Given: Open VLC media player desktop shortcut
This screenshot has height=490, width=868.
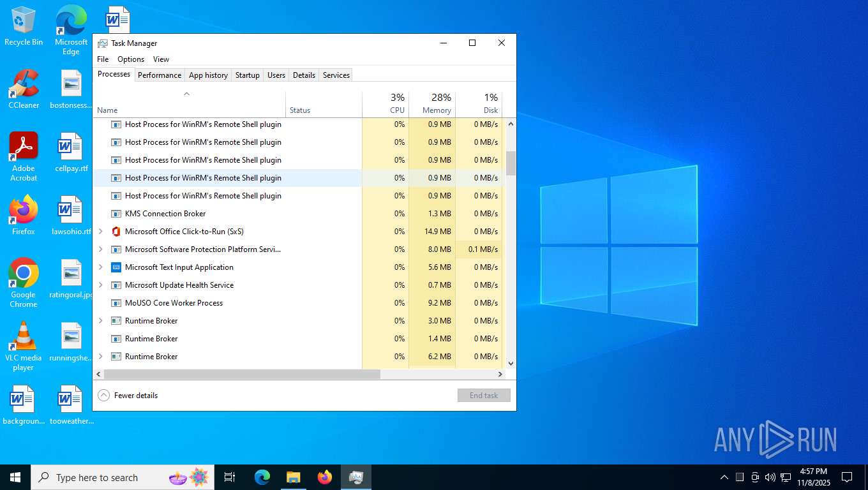Looking at the screenshot, I should pyautogui.click(x=24, y=346).
